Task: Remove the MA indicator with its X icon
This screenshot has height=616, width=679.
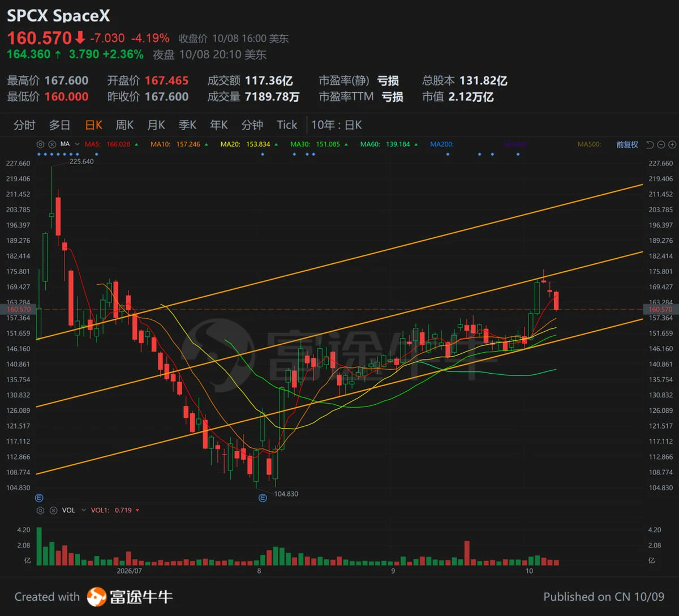Action: tap(52, 144)
